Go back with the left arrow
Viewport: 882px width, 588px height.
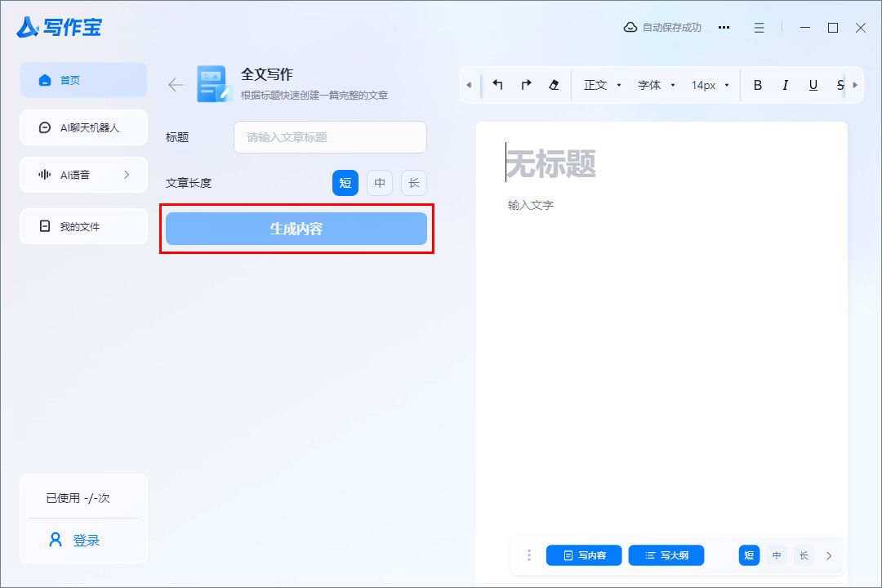tap(176, 85)
